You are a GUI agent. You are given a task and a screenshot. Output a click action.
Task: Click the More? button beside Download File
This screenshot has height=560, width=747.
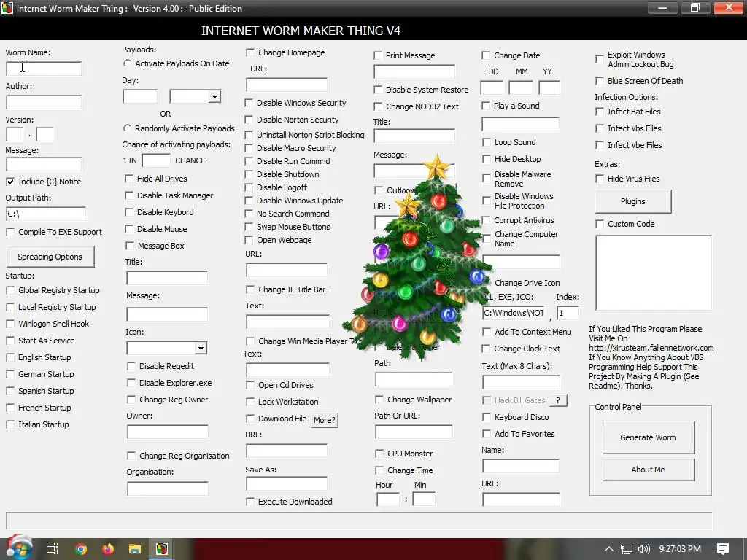pyautogui.click(x=325, y=420)
